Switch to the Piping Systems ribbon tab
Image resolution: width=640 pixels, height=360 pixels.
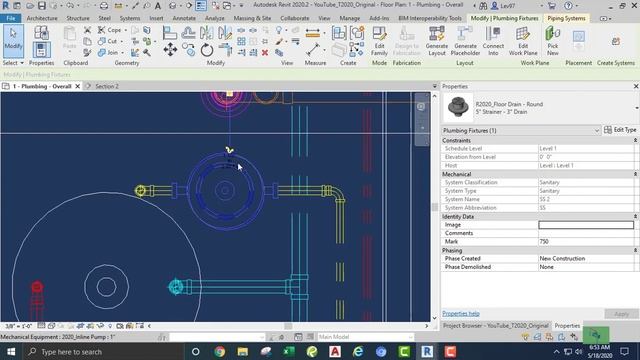click(x=566, y=18)
